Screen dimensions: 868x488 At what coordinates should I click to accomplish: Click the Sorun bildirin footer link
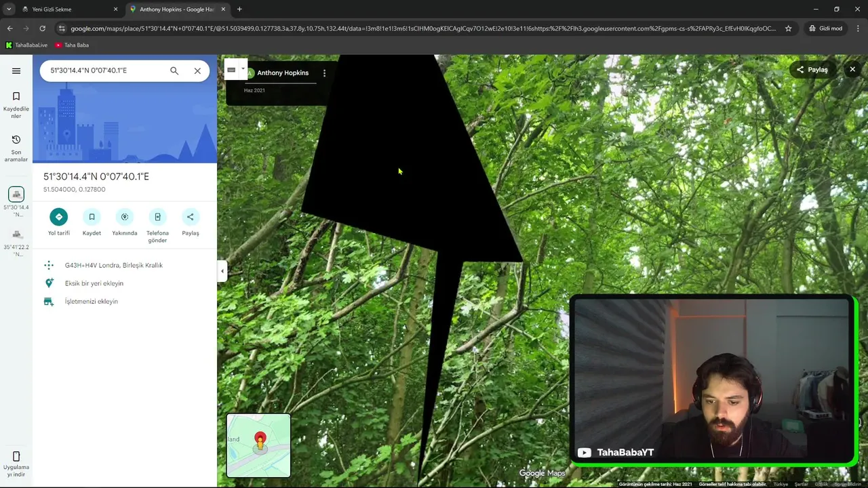click(x=848, y=484)
